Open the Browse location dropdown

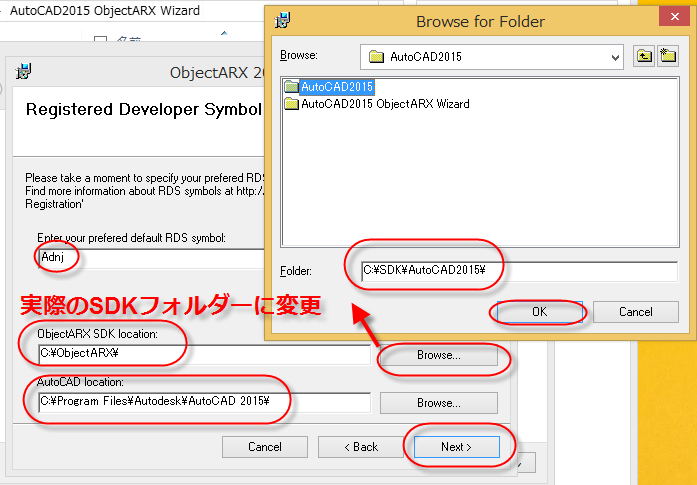click(x=615, y=57)
